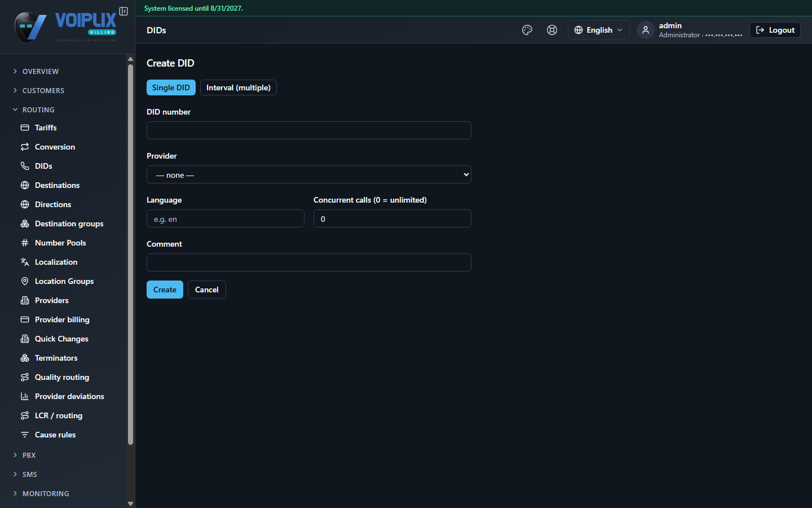Click the Create button

pyautogui.click(x=165, y=290)
